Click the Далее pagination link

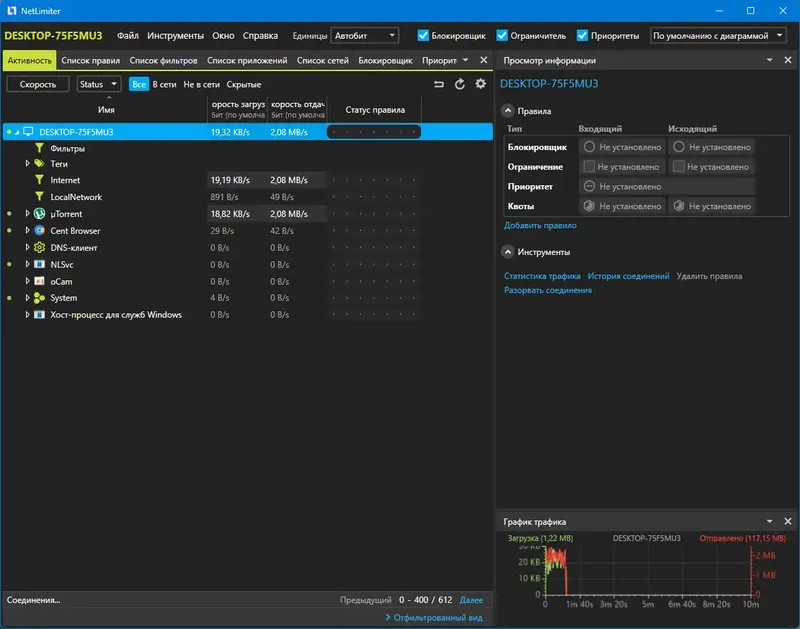(x=471, y=600)
